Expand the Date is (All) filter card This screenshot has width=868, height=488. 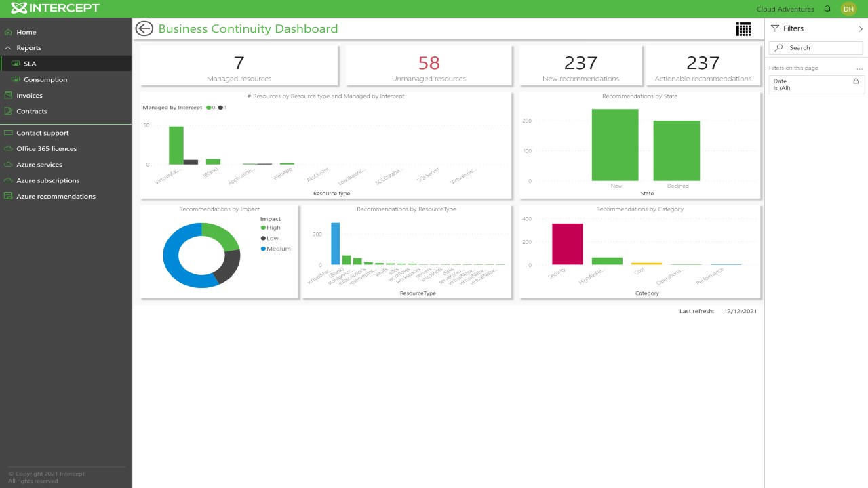[x=816, y=85]
